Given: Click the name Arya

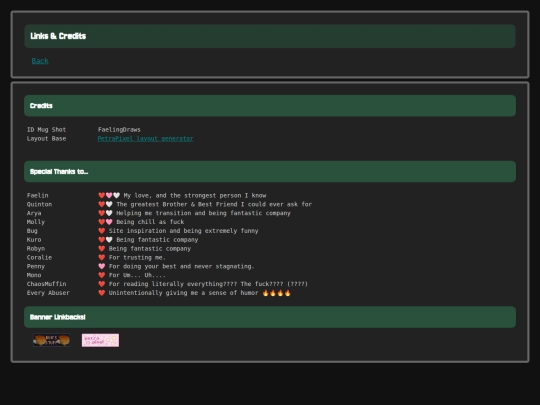Looking at the screenshot, I should coord(34,213).
